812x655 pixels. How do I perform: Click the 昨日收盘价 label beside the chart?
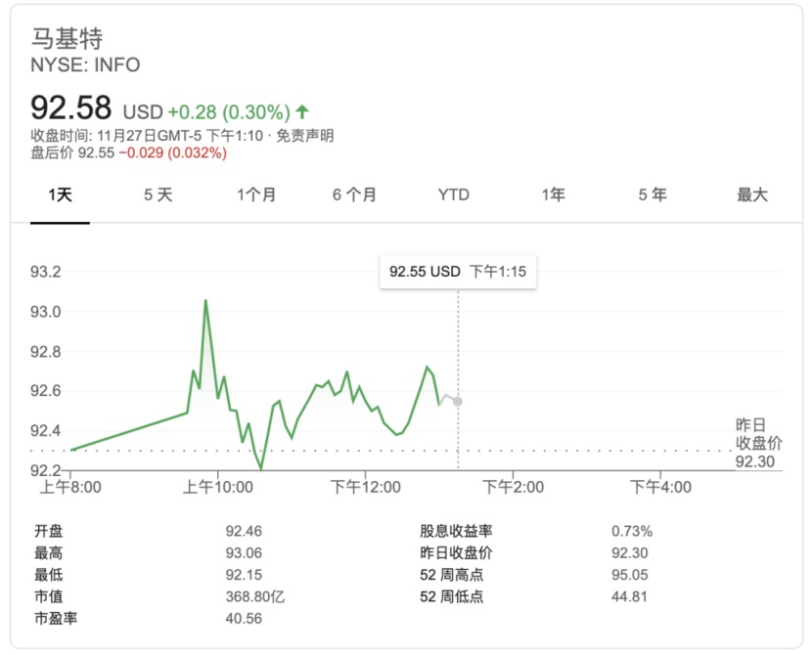click(759, 434)
